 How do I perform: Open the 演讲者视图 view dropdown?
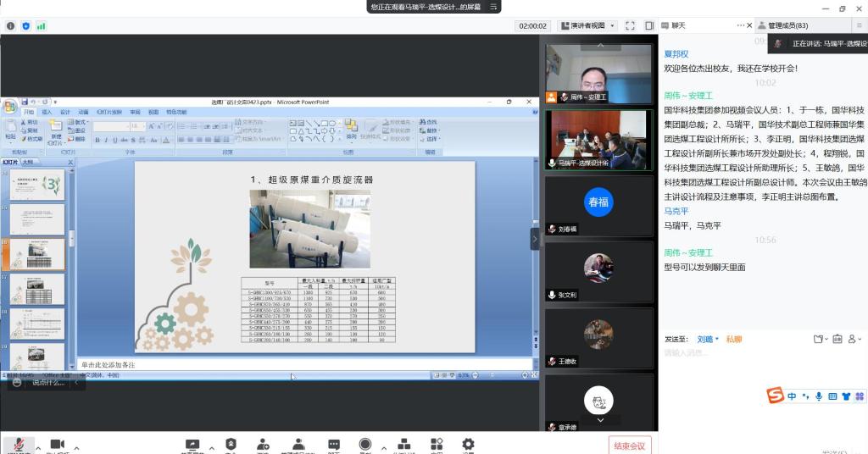593,25
